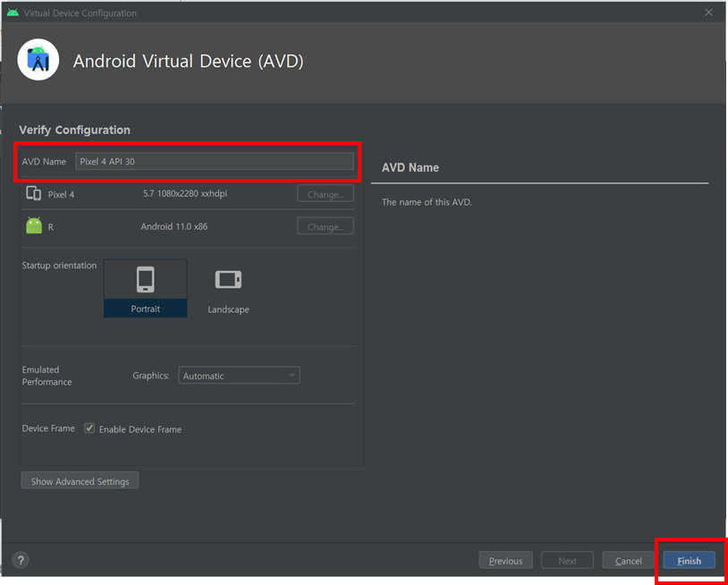The height and width of the screenshot is (585, 728).
Task: Click Show Advanced Settings button
Action: point(80,481)
